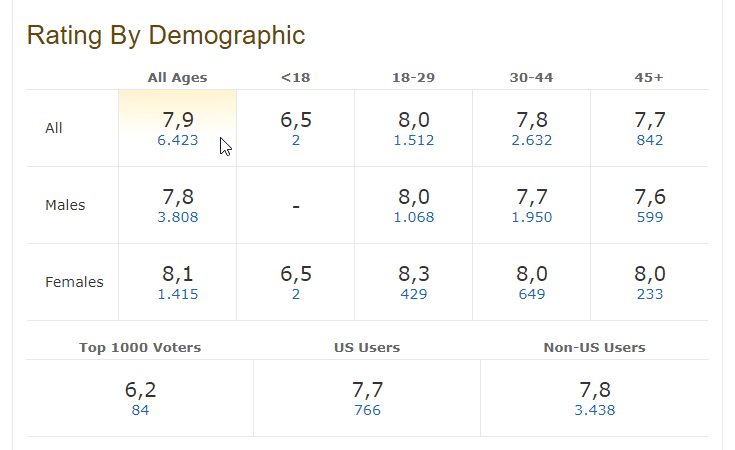The width and height of the screenshot is (735, 450).
Task: Click the 45+ vote count 842
Action: tap(650, 141)
